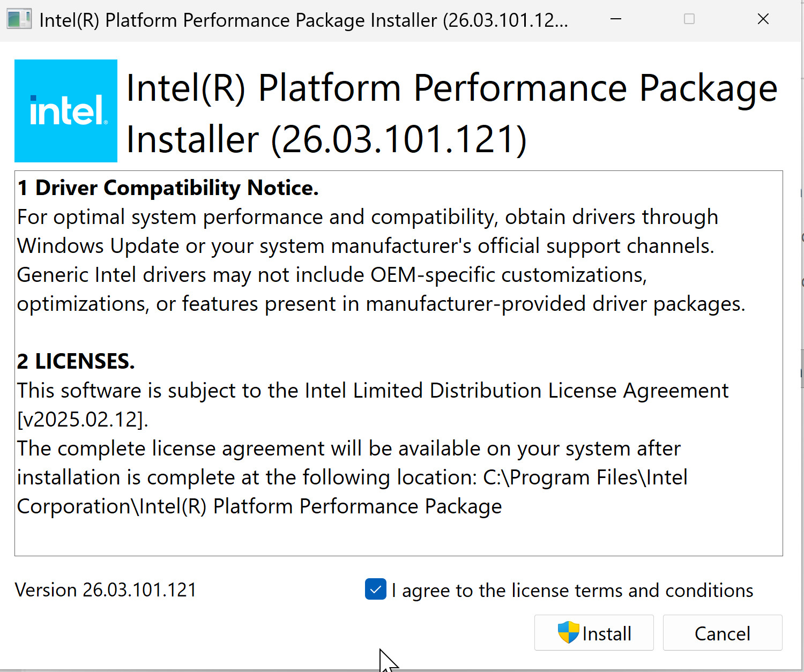Click the blue Intel logo
The width and height of the screenshot is (804, 672).
pos(66,111)
